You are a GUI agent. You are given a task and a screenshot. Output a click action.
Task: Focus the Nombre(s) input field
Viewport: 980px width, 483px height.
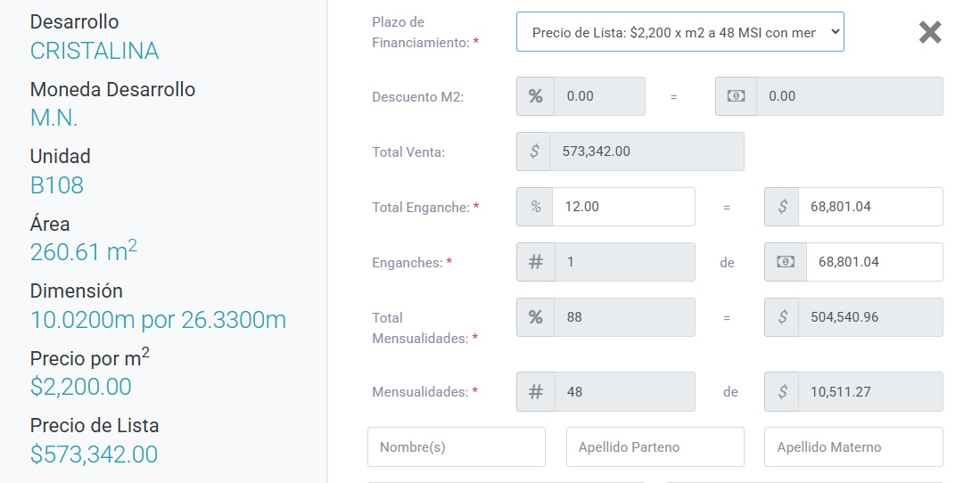tap(457, 446)
